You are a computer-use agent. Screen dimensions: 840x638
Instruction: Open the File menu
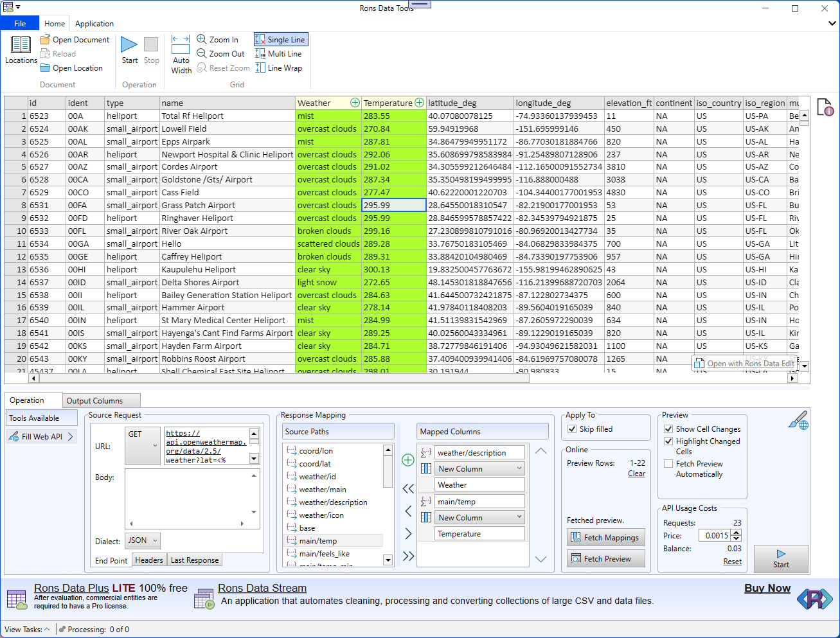(20, 24)
